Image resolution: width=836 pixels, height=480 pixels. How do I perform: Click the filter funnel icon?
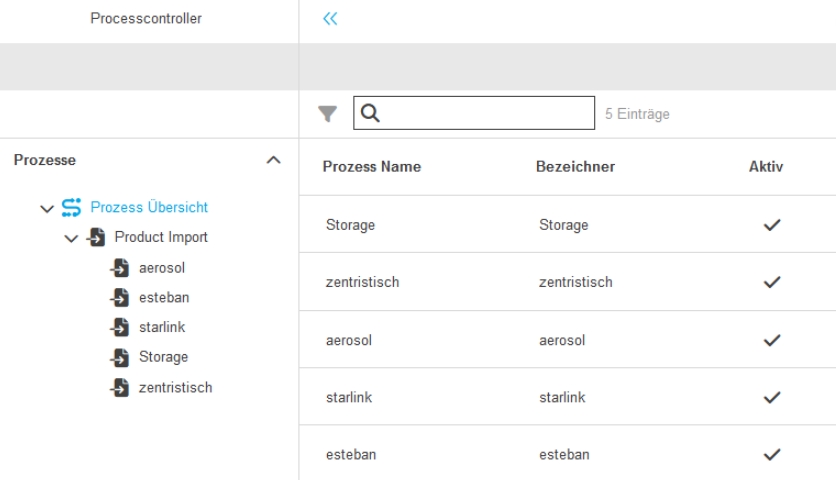coord(327,115)
